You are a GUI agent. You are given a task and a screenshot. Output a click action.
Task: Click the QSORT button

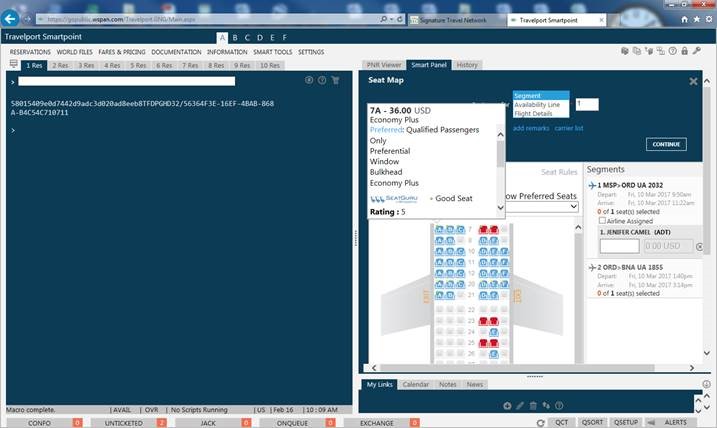pyautogui.click(x=592, y=423)
